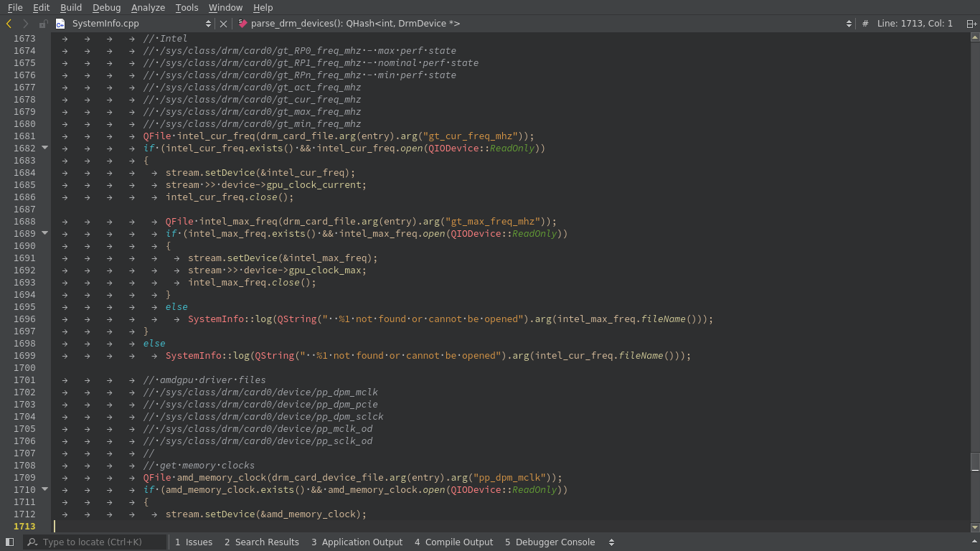Viewport: 980px width, 551px height.
Task: Go forward with the grey right arrow
Action: coord(26,24)
